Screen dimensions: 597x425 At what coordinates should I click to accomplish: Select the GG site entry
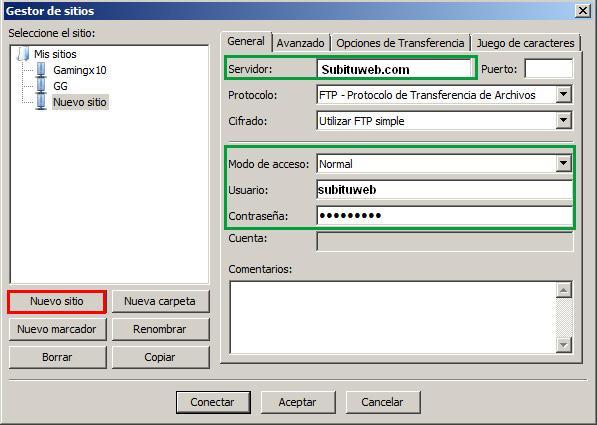(60, 86)
